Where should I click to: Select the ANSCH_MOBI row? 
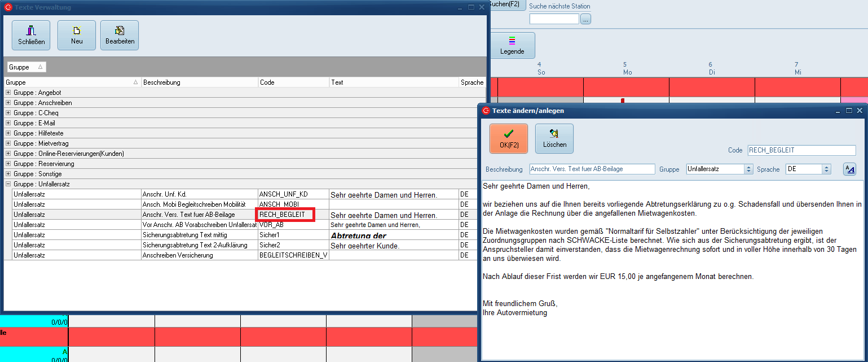pyautogui.click(x=292, y=204)
